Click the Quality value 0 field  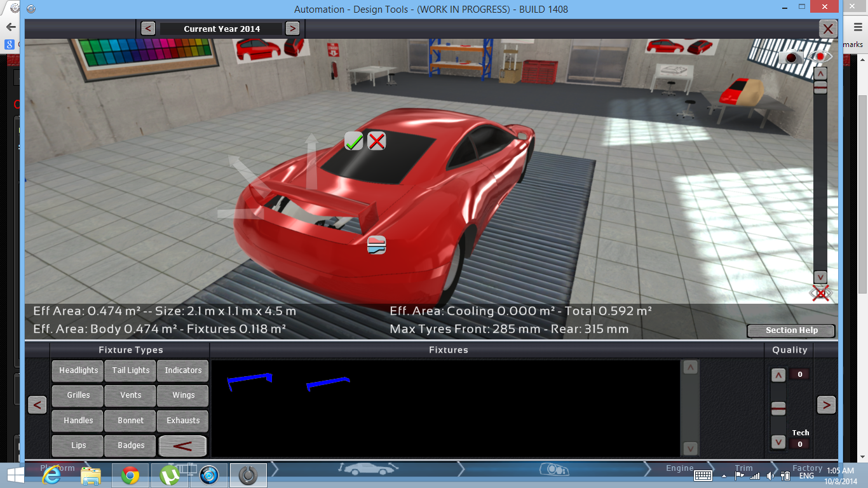click(800, 374)
